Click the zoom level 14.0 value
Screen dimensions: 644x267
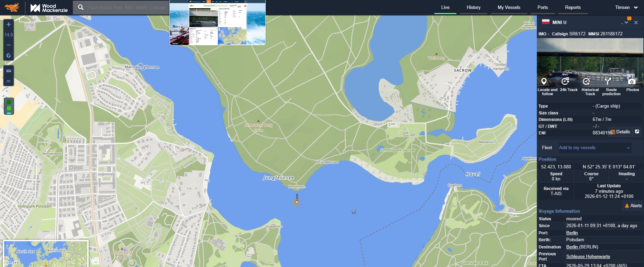point(9,35)
